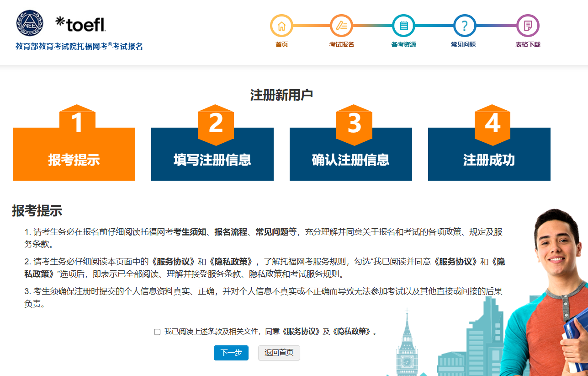Click the NEEA round emblem logo
Viewport: 588px width, 376px height.
pyautogui.click(x=29, y=23)
